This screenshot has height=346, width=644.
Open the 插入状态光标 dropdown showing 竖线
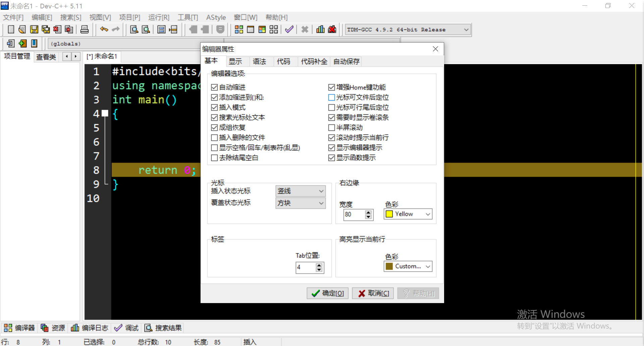(x=301, y=191)
